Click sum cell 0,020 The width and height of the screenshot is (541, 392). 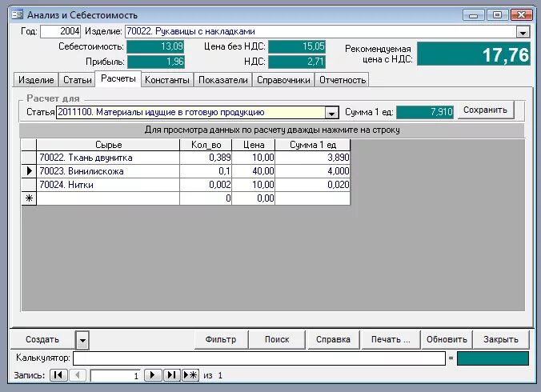pyautogui.click(x=313, y=185)
